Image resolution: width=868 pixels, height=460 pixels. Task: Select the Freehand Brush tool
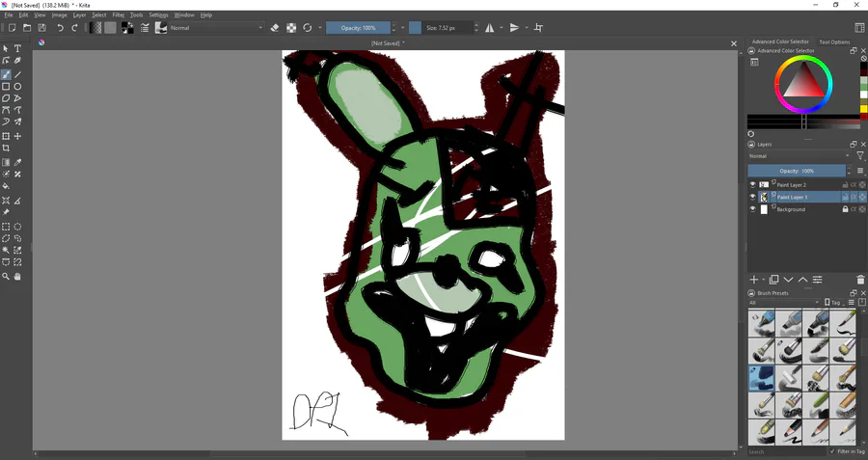[x=6, y=74]
